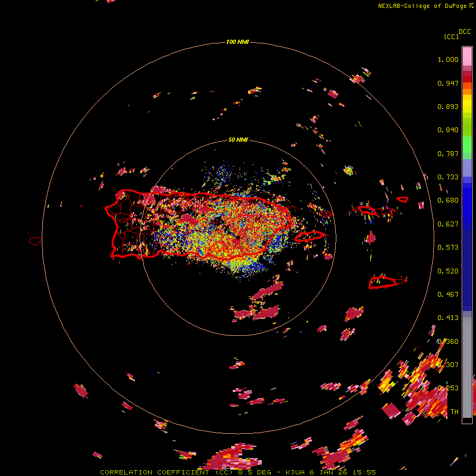
Task: Select the 0.787 scale value
Action: (448, 153)
